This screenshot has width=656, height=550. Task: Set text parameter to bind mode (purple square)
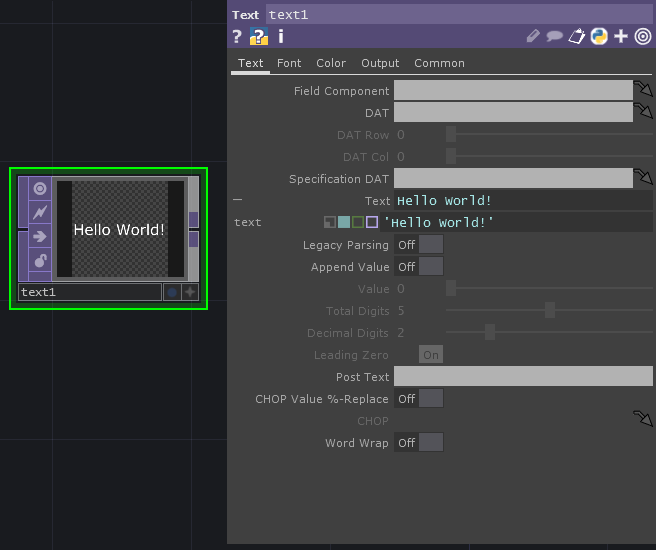[x=372, y=222]
